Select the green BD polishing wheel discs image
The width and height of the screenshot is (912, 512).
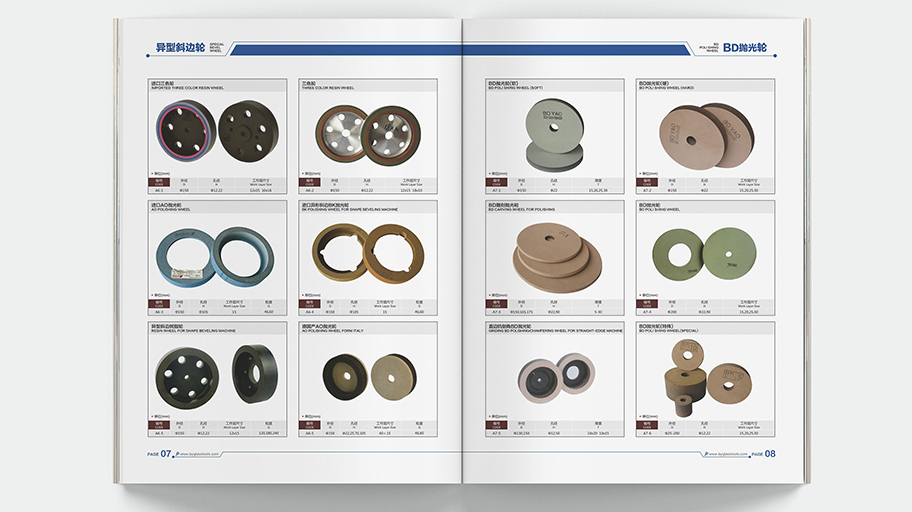(x=704, y=254)
